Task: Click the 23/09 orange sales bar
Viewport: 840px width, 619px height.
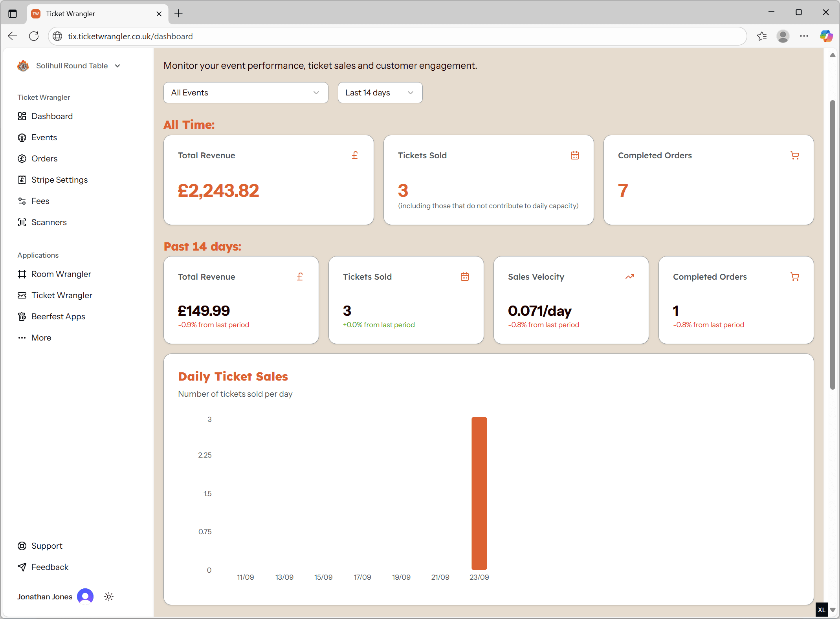Action: [479, 493]
